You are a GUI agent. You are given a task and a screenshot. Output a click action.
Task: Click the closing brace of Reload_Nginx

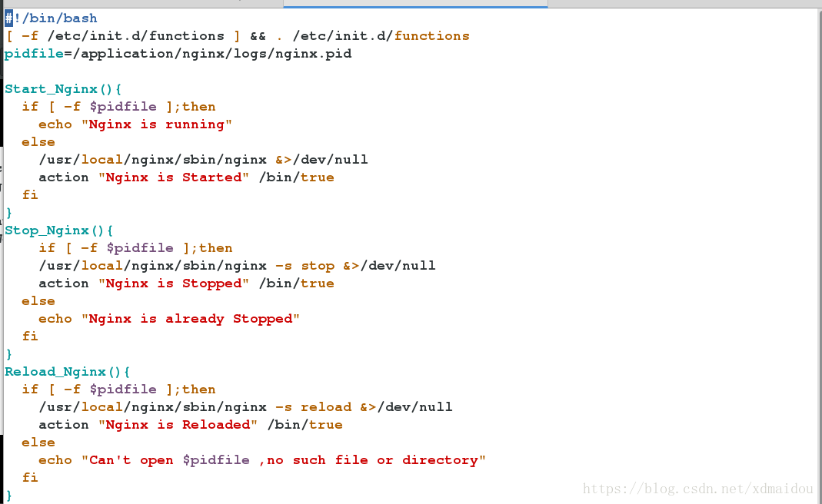8,496
